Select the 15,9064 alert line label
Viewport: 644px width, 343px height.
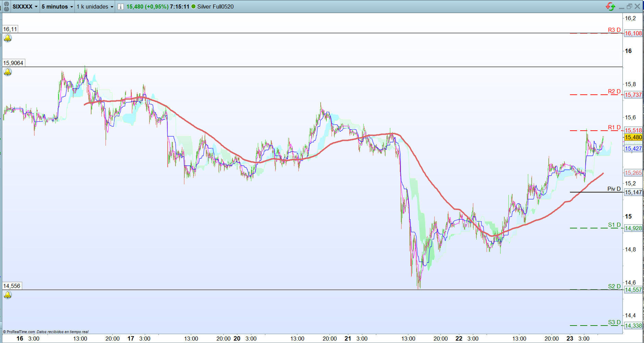13,63
